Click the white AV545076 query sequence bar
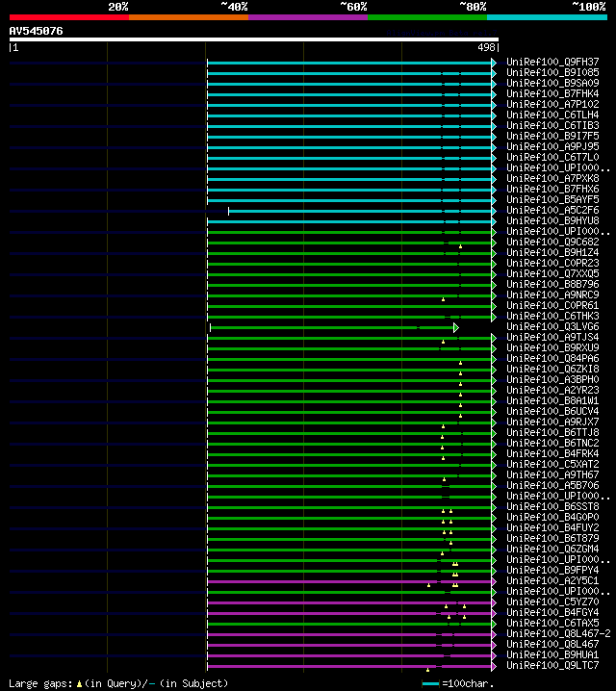 254,39
